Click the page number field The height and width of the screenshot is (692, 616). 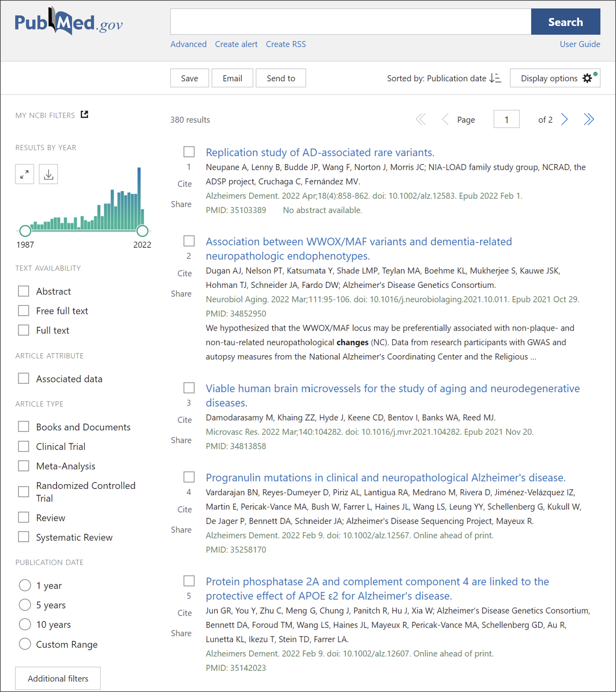tap(506, 119)
